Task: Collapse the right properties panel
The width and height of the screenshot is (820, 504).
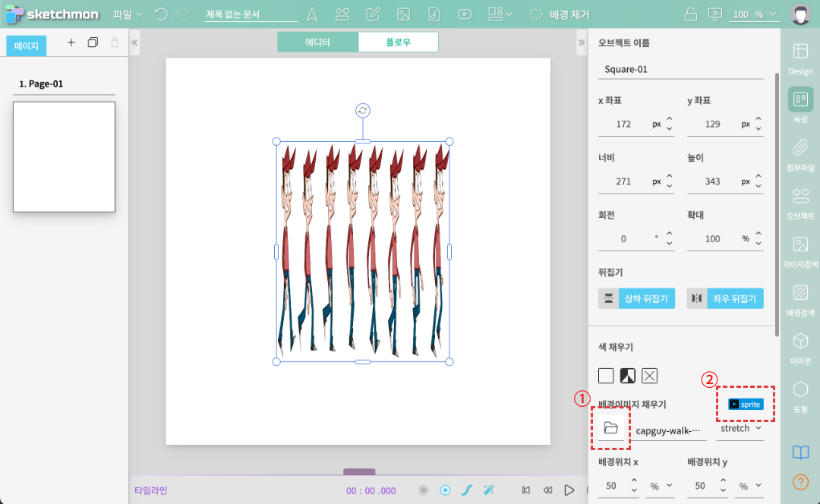Action: pyautogui.click(x=582, y=43)
